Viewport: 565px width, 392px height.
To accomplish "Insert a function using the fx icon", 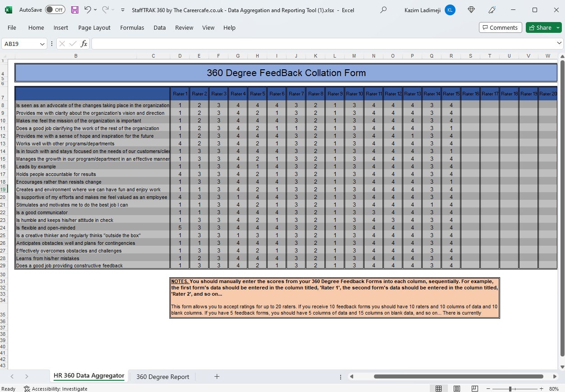I will point(84,44).
